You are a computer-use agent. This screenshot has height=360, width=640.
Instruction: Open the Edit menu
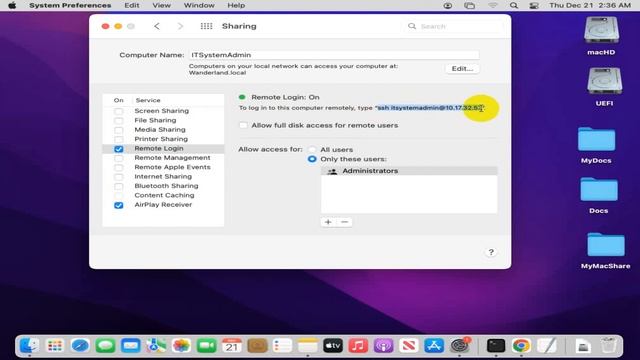131,5
